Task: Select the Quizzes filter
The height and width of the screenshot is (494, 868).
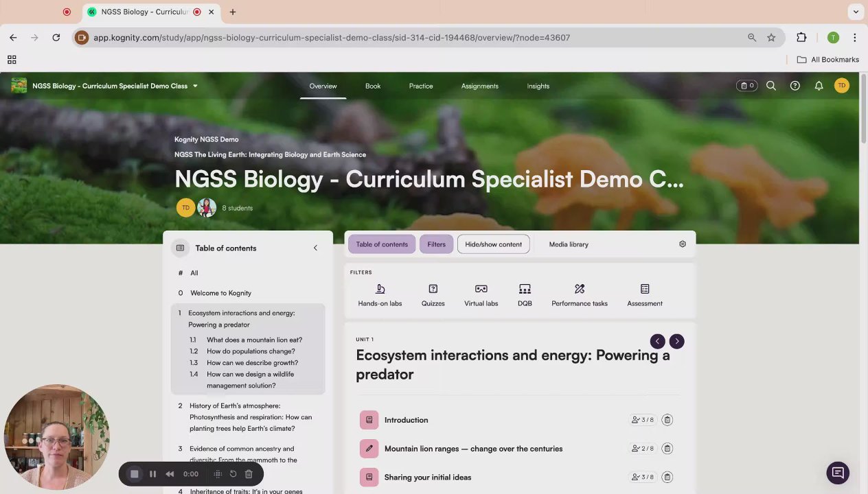Action: [433, 296]
